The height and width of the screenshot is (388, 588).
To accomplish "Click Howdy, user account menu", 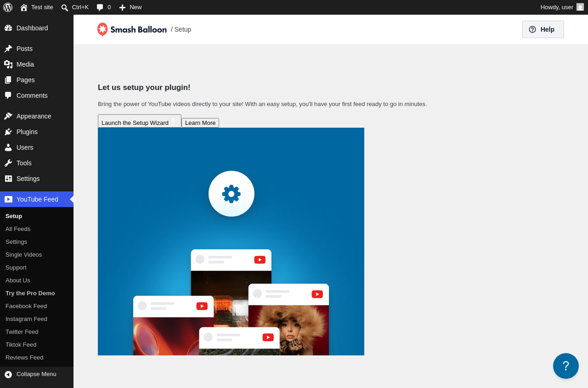I will tap(562, 7).
